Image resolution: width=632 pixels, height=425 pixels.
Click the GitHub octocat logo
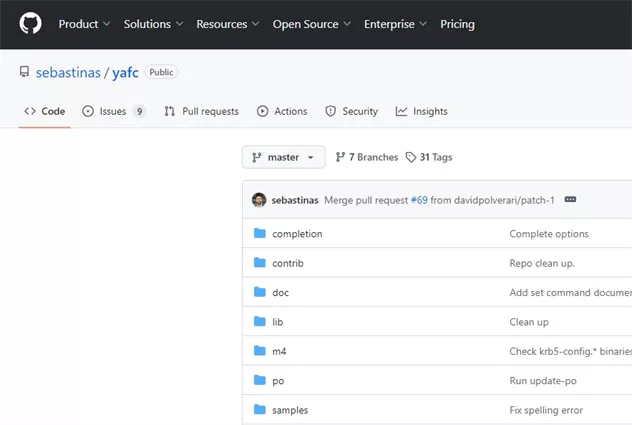coord(30,23)
